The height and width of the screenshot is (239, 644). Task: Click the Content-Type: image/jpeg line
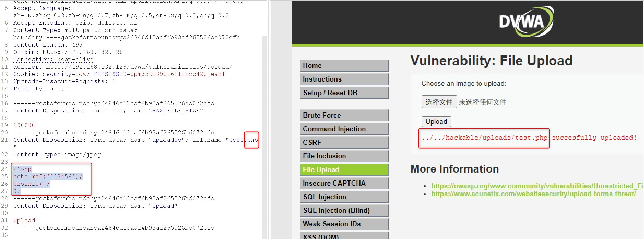point(57,155)
